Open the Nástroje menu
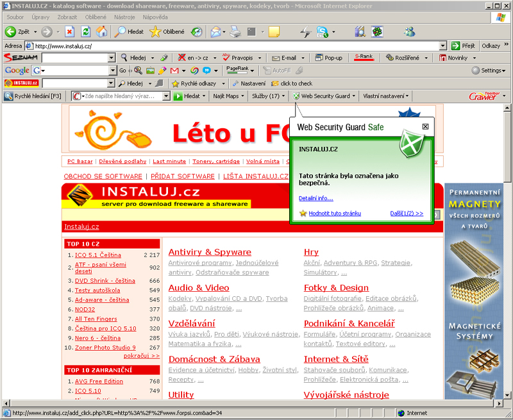Screen dimensions: 513x420 point(124,17)
